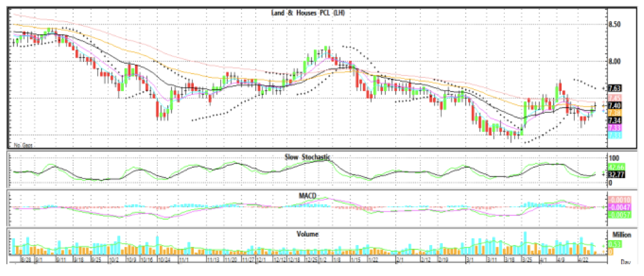The height and width of the screenshot is (276, 644).
Task: Click the 12/18 date label
Action: coord(294,259)
